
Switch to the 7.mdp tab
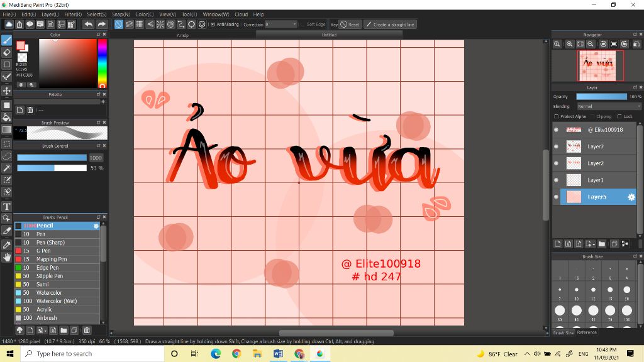(x=182, y=35)
